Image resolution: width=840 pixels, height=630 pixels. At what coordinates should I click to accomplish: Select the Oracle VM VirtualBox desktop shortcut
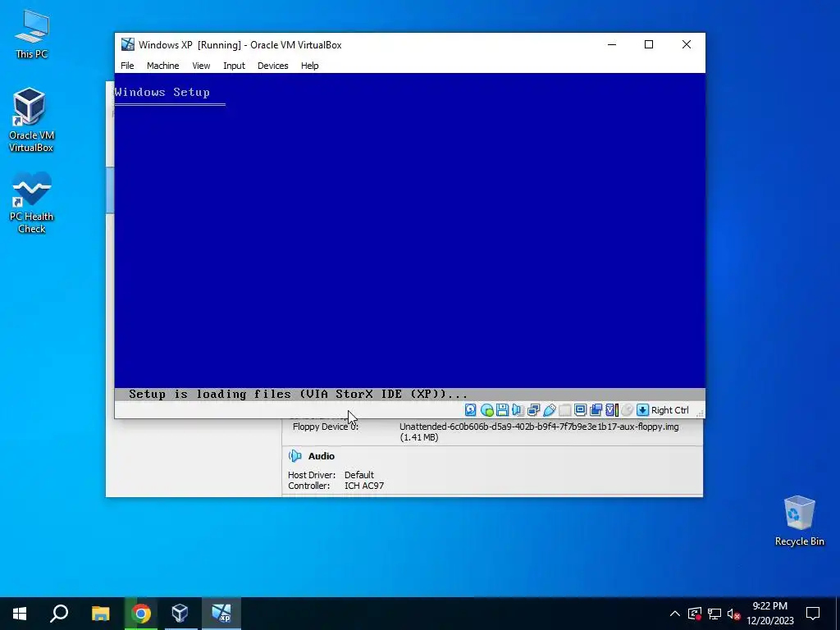coord(31,121)
